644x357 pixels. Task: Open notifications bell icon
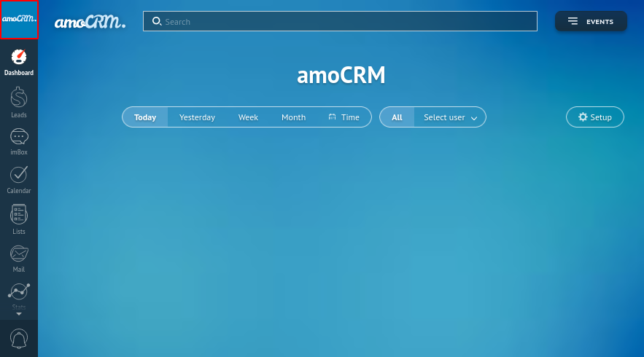(x=19, y=339)
